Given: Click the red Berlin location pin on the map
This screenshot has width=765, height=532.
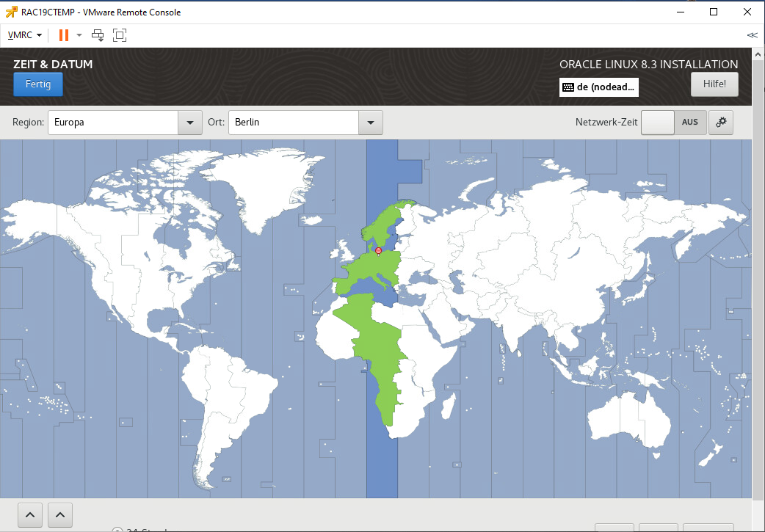Looking at the screenshot, I should point(378,251).
